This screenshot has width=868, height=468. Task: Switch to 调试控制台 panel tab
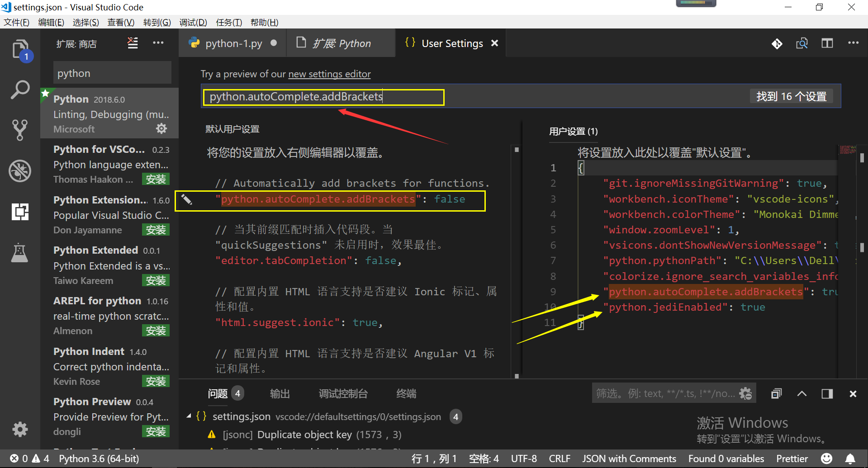pos(343,393)
